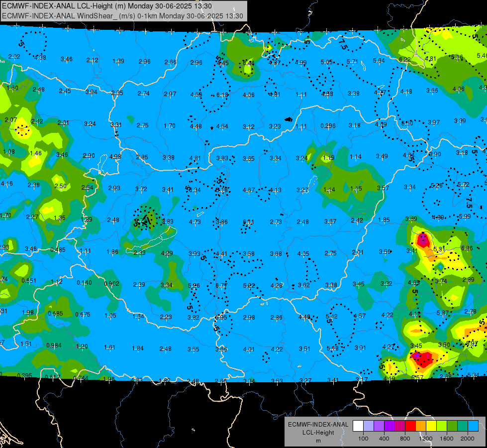This screenshot has width=487, height=448.
Task: Click the legend scale label 400
Action: (x=384, y=439)
